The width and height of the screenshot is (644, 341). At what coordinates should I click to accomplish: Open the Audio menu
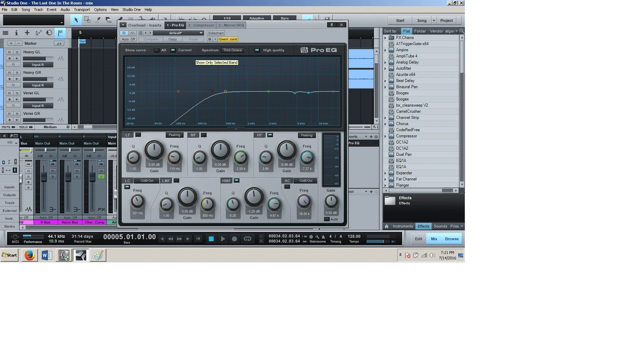[65, 10]
